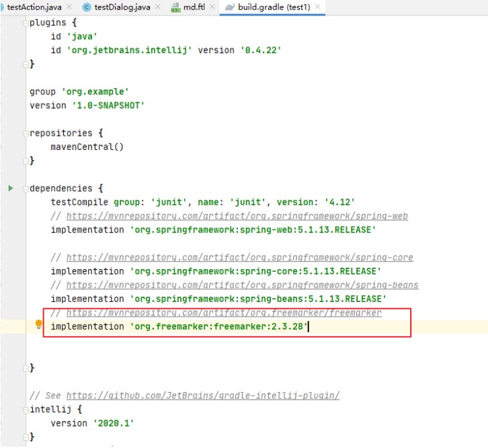
Task: Click the class icon on testDialog.java tab
Action: tap(87, 7)
